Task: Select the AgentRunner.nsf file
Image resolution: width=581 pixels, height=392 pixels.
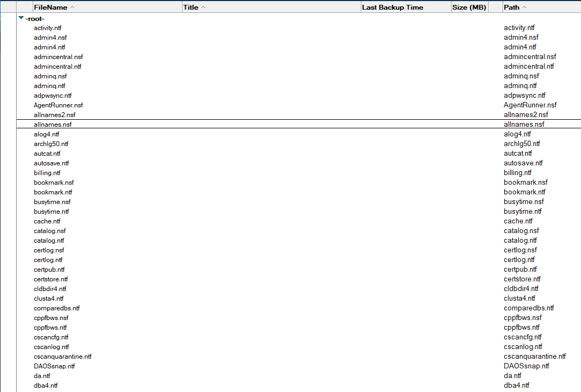Action: click(x=58, y=105)
